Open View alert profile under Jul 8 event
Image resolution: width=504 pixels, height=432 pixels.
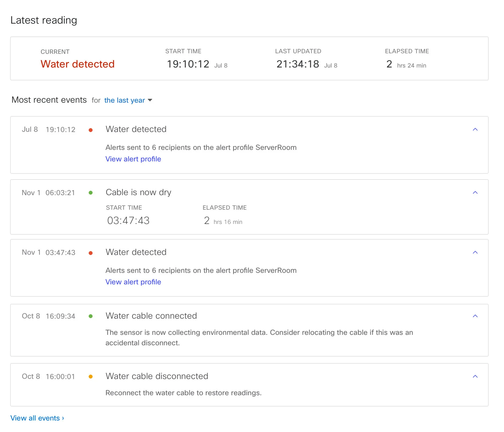point(133,159)
